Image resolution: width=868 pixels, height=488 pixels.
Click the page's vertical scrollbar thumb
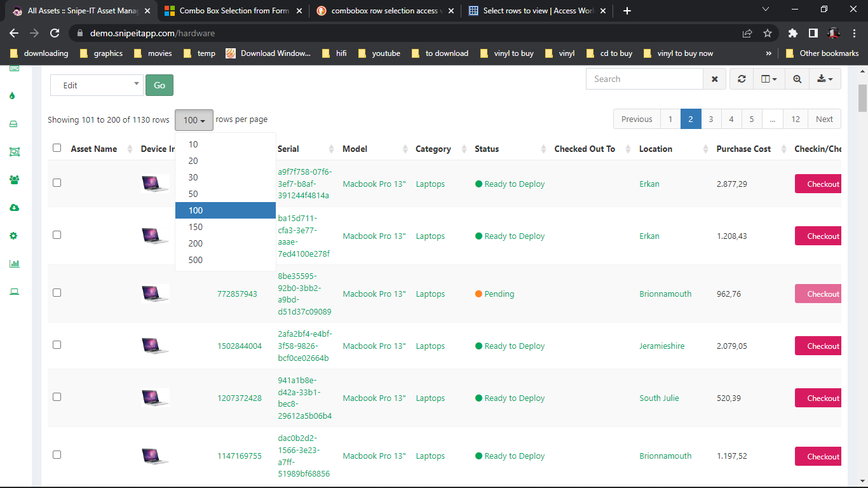[862, 97]
